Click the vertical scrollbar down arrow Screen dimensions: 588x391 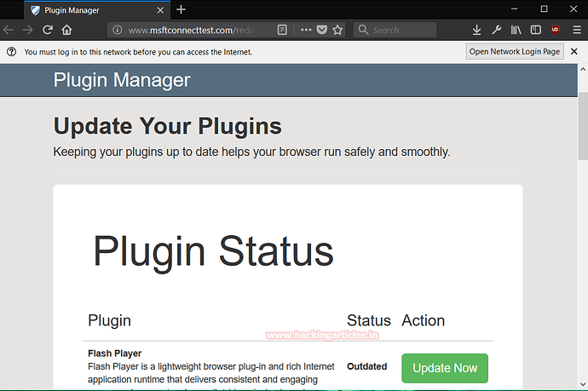pos(581,384)
